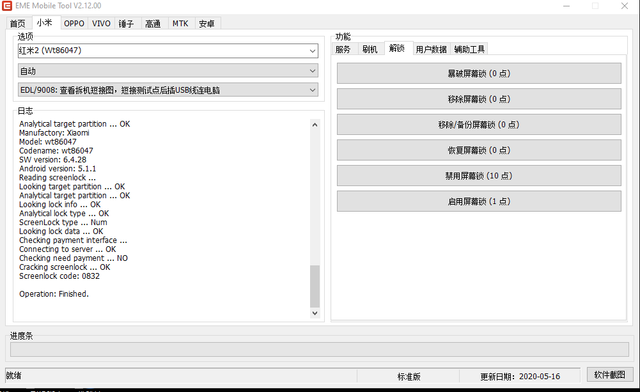640x392 pixels.
Task: Open the 安卓 tab
Action: (207, 24)
